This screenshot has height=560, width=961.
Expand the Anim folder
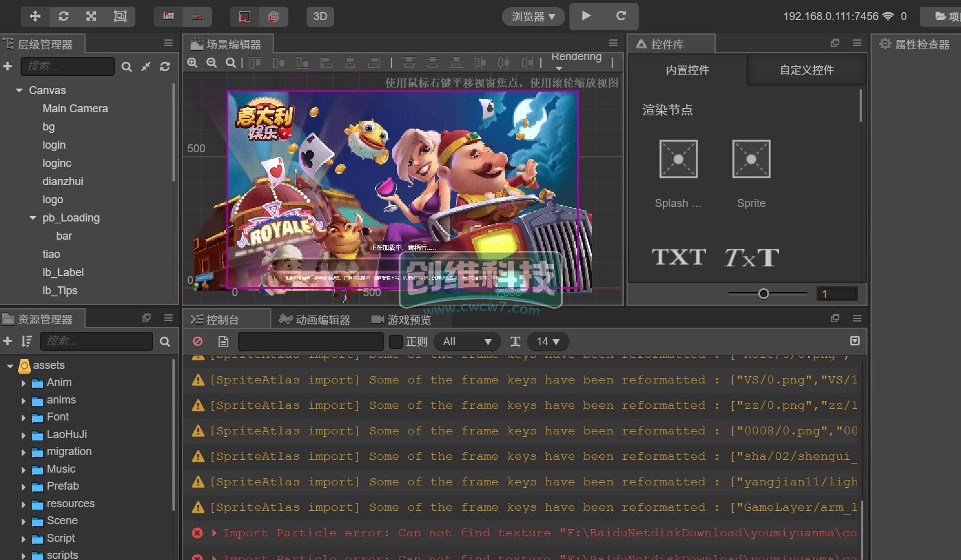coord(23,383)
